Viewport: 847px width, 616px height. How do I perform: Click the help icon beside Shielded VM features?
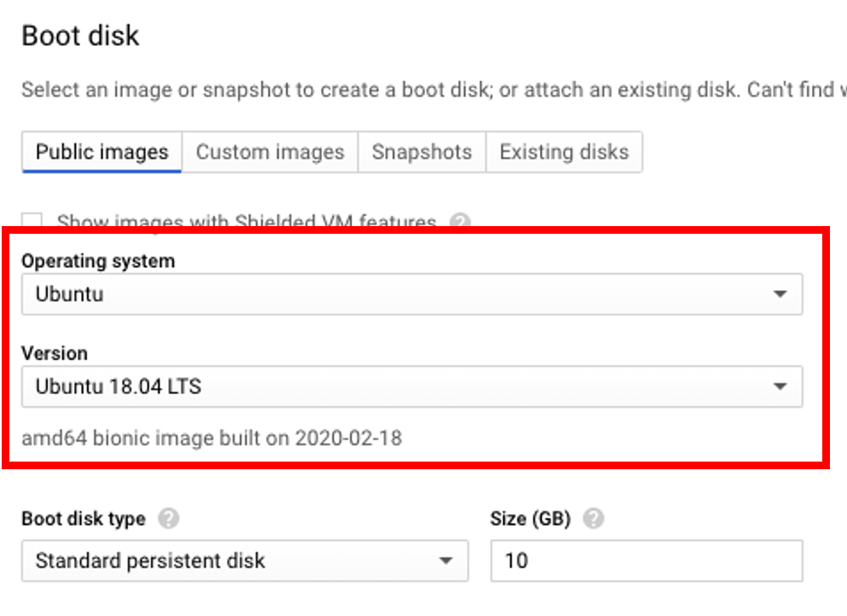(x=461, y=222)
